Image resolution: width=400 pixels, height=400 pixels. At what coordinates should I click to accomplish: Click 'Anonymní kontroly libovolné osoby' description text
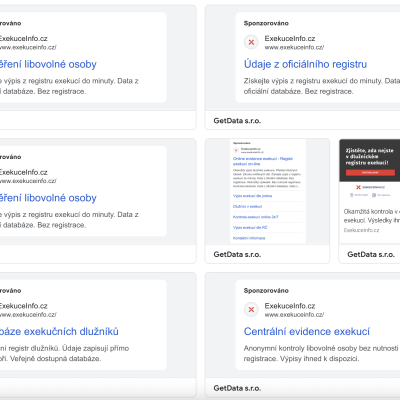322,353
